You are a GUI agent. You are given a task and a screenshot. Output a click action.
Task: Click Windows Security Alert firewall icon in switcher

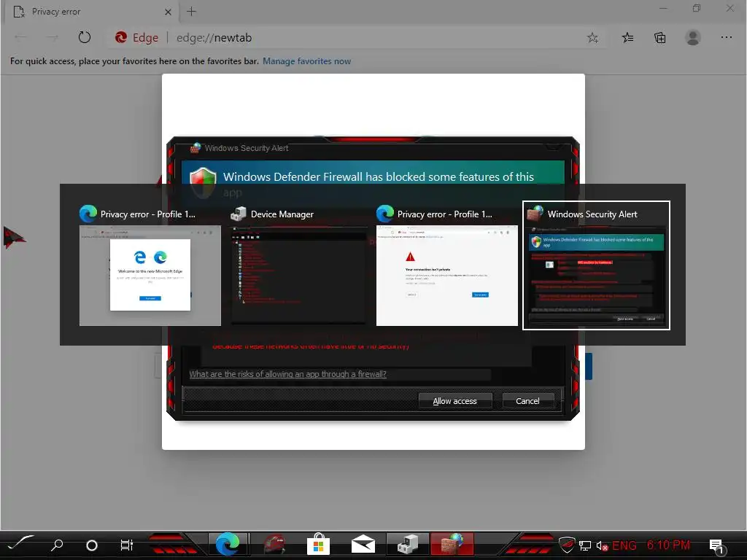tap(535, 214)
